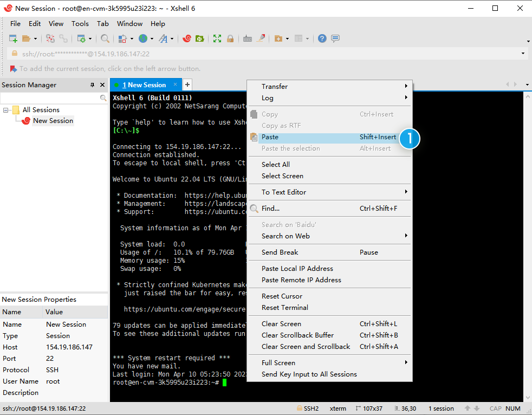Viewport: 532px width, 415px height.
Task: Click the Open session folder icon
Action: (x=26, y=38)
